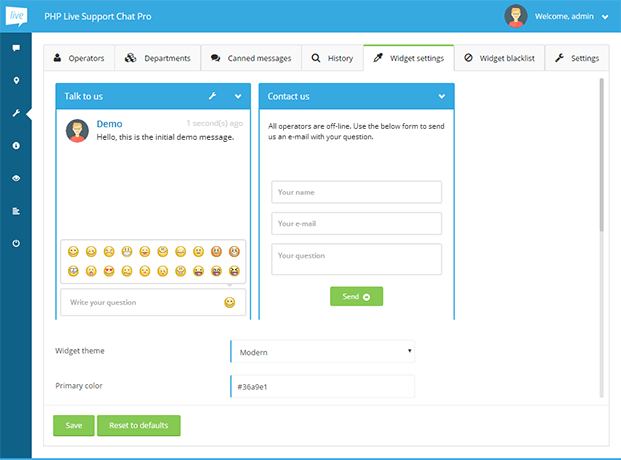The image size is (621, 460).
Task: Click the initial demo message text
Action: coord(166,137)
